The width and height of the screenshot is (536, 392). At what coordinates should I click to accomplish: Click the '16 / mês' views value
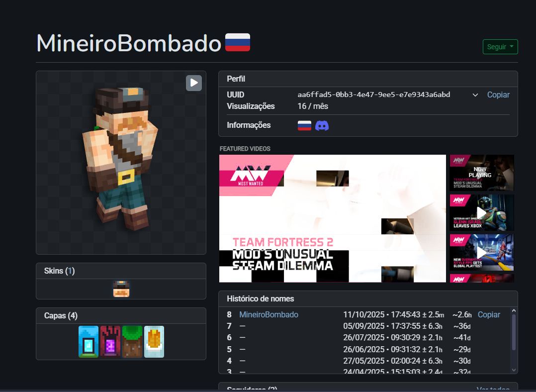tap(313, 106)
